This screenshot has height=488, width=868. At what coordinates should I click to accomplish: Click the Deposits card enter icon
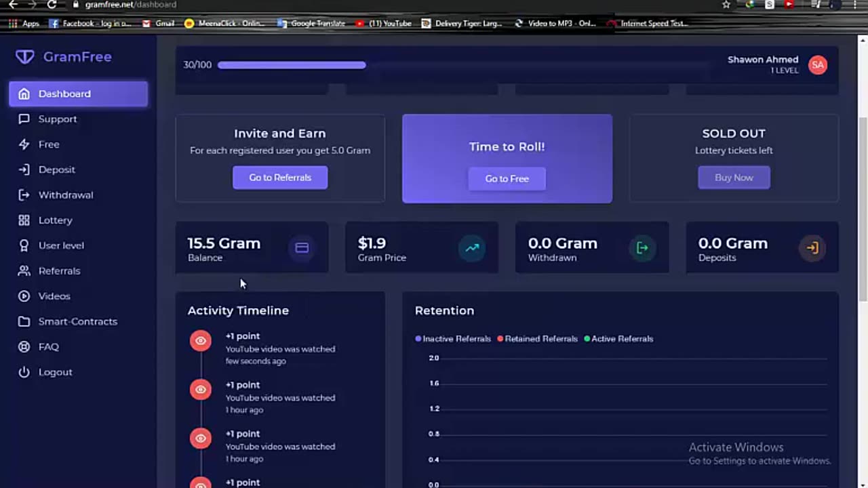click(812, 248)
